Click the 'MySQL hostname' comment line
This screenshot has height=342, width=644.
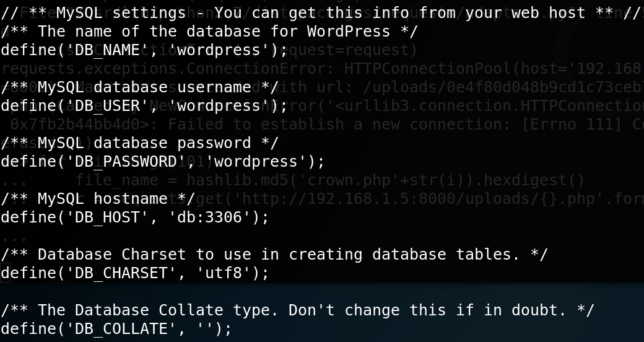tap(98, 199)
